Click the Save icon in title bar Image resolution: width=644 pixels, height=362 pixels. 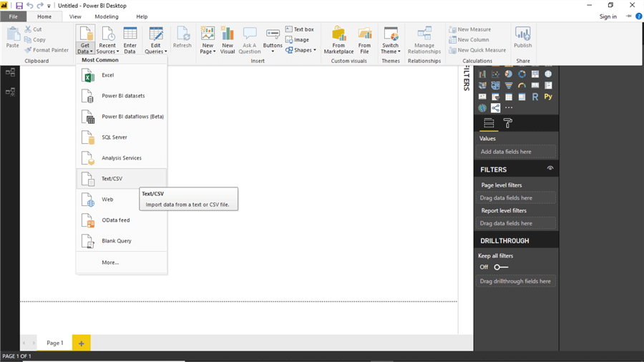(x=19, y=6)
